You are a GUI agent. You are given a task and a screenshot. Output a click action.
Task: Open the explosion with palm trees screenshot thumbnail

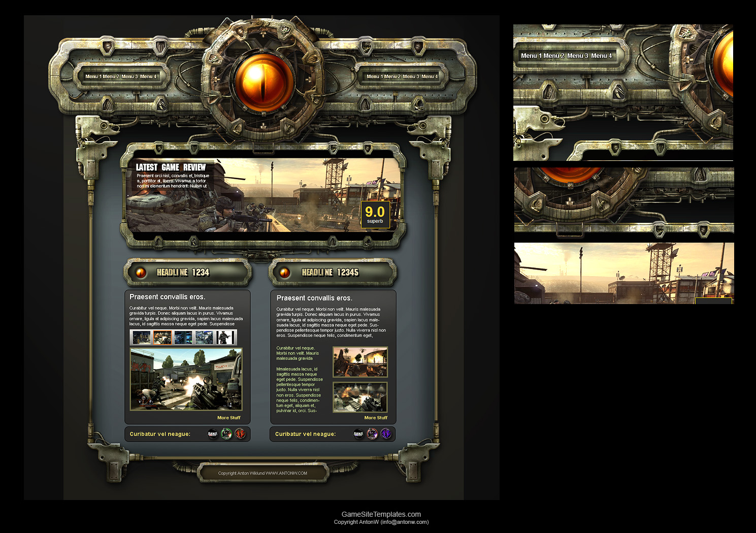pos(360,362)
